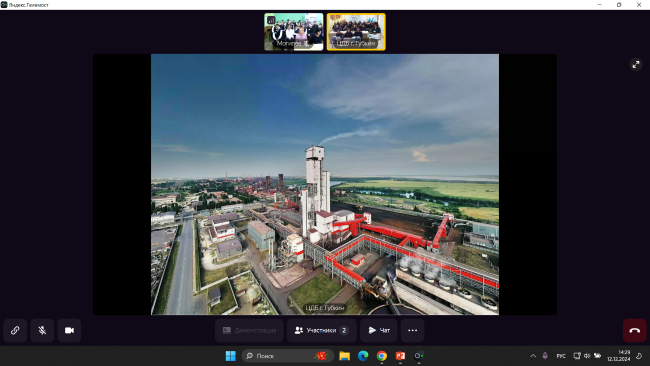The height and width of the screenshot is (366, 650).
Task: Switch input language via the РУС indicator
Action: coord(561,356)
